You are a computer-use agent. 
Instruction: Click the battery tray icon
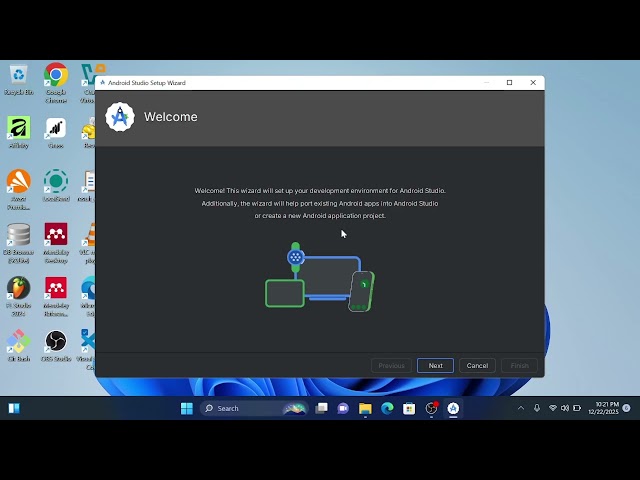pos(577,408)
